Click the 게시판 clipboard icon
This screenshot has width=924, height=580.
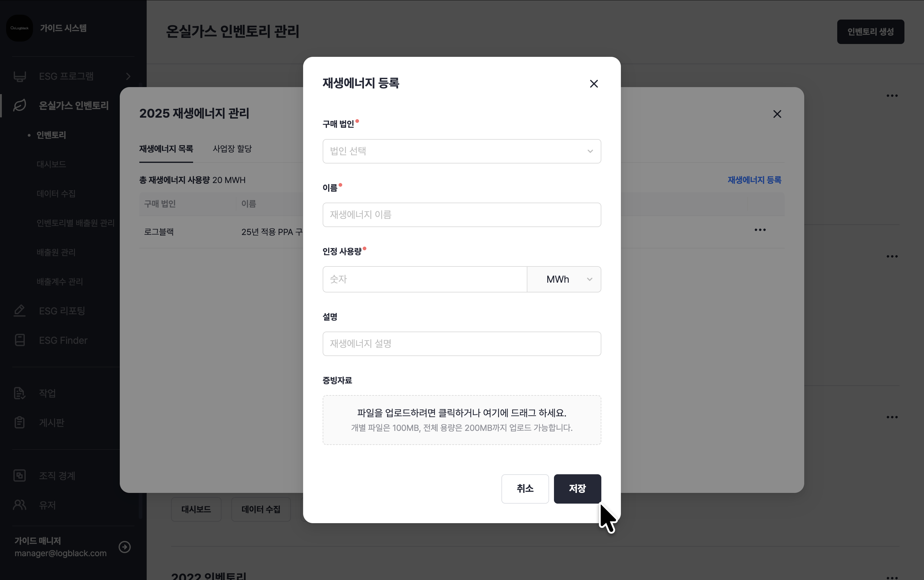pyautogui.click(x=20, y=422)
